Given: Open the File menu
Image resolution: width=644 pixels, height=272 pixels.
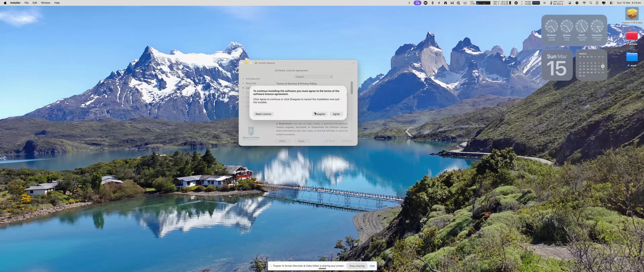Looking at the screenshot, I should click(26, 3).
